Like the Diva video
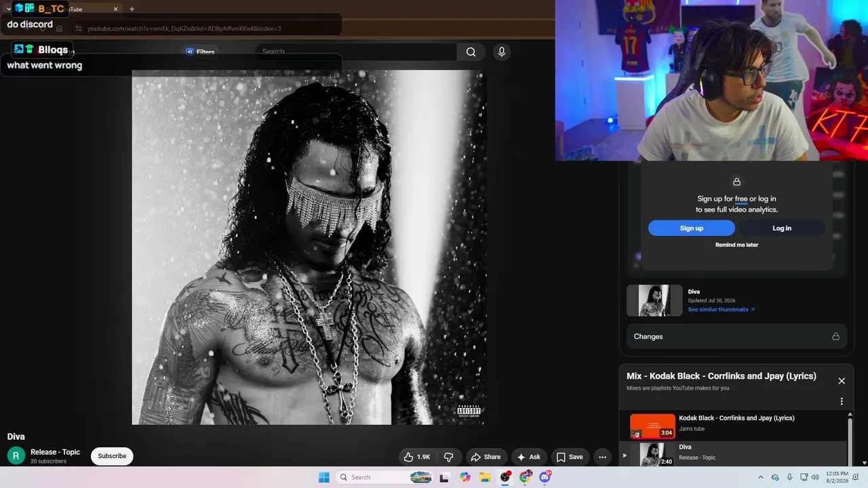 tap(417, 457)
